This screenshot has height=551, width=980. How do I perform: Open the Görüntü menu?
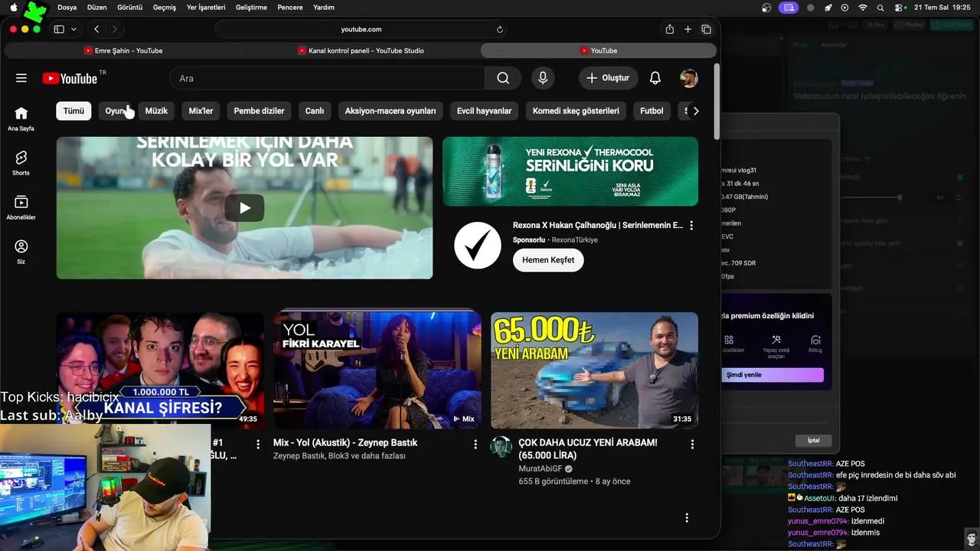[x=129, y=7]
